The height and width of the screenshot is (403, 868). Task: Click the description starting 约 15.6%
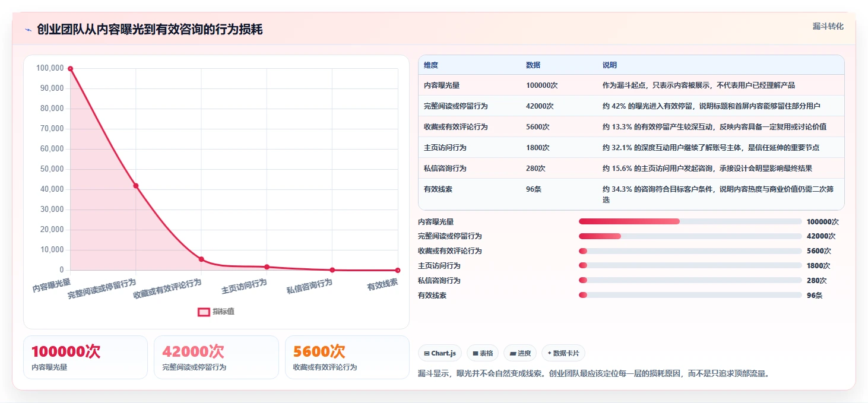pyautogui.click(x=707, y=169)
